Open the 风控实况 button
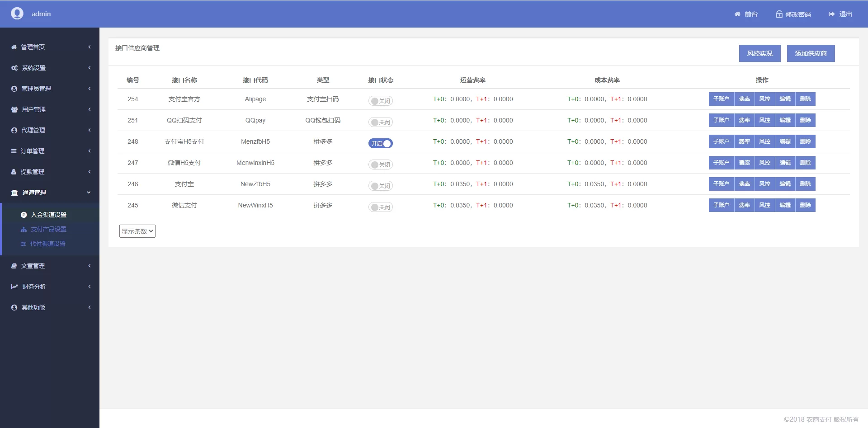Image resolution: width=868 pixels, height=428 pixels. [x=759, y=53]
